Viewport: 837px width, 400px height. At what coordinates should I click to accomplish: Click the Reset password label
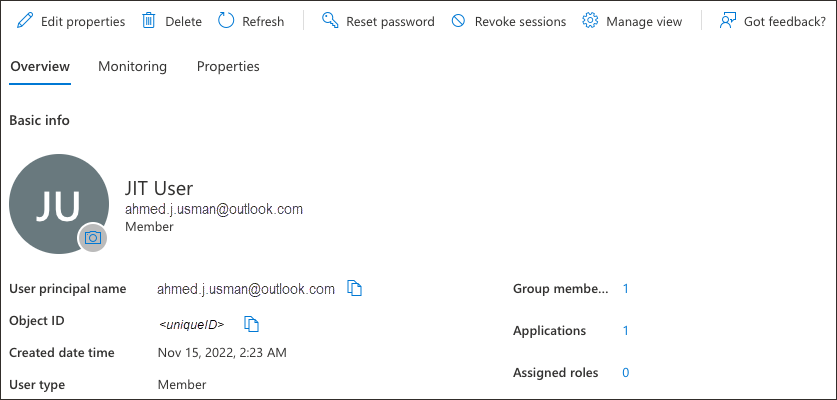[390, 22]
